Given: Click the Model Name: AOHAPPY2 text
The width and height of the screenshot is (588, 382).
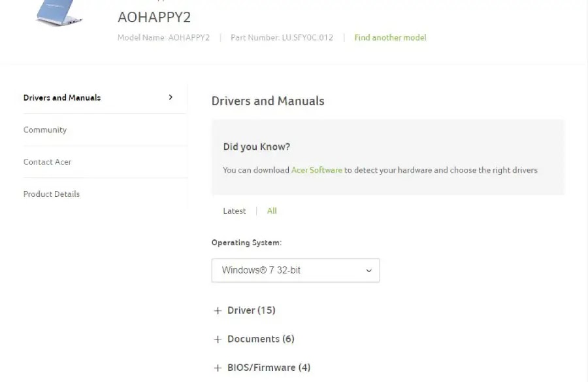Looking at the screenshot, I should pos(163,37).
